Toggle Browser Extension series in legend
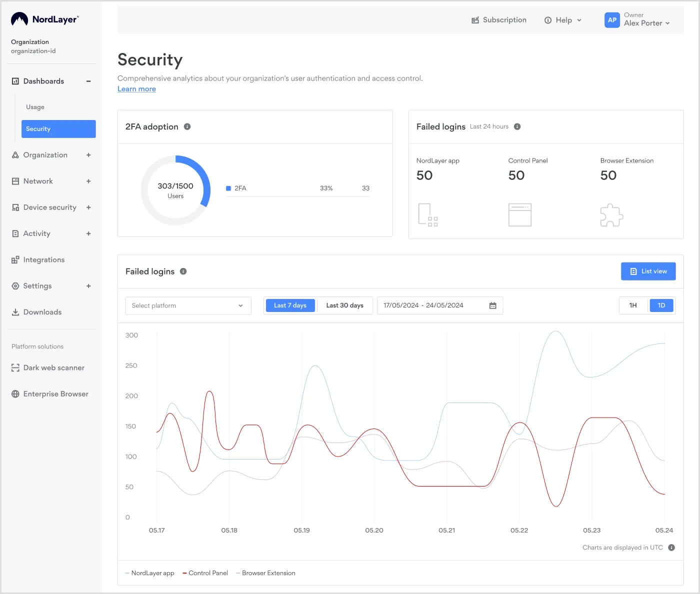Viewport: 700px width, 594px height. click(265, 573)
